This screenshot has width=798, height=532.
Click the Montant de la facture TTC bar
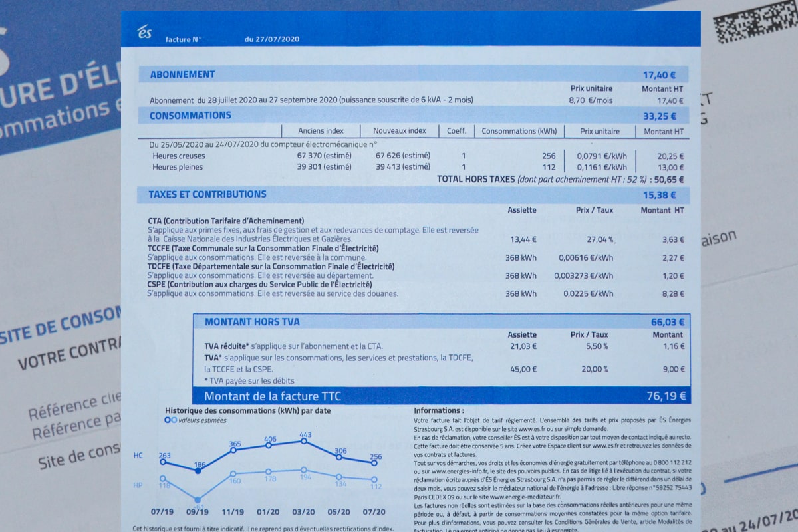(273, 396)
